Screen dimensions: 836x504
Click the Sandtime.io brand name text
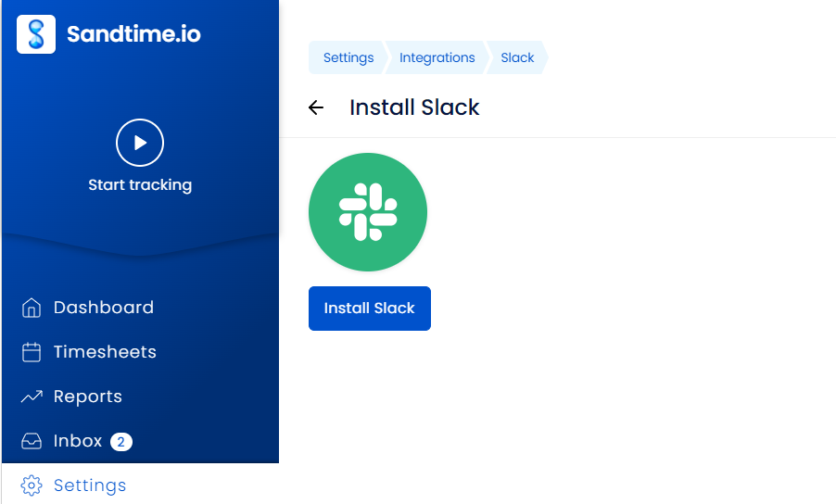pyautogui.click(x=133, y=34)
